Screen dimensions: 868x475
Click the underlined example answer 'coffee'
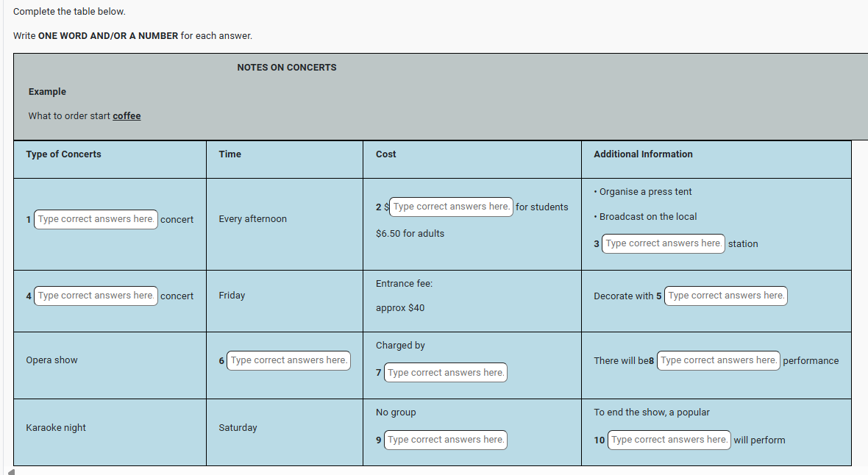(127, 115)
